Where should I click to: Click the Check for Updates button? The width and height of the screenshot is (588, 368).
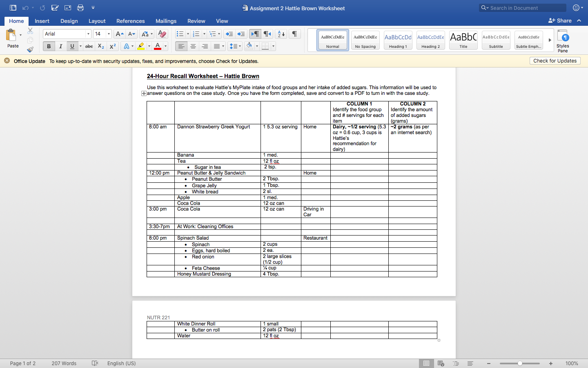click(555, 61)
